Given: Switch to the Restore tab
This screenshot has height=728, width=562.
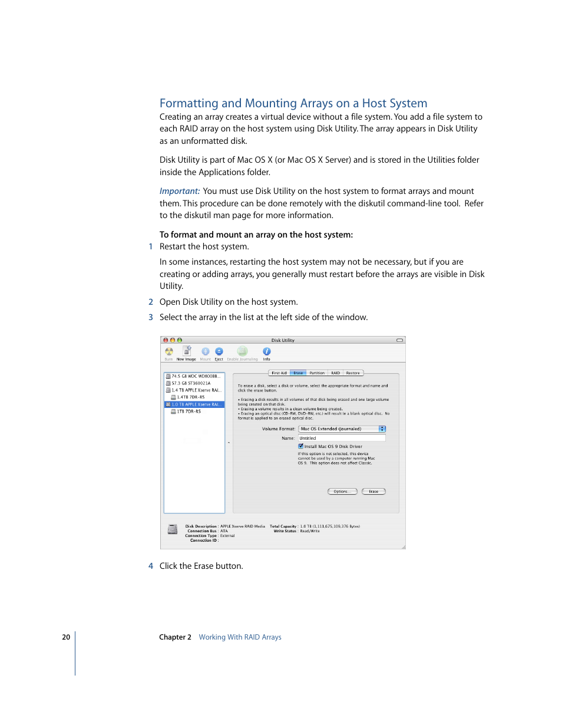Looking at the screenshot, I should point(353,373).
